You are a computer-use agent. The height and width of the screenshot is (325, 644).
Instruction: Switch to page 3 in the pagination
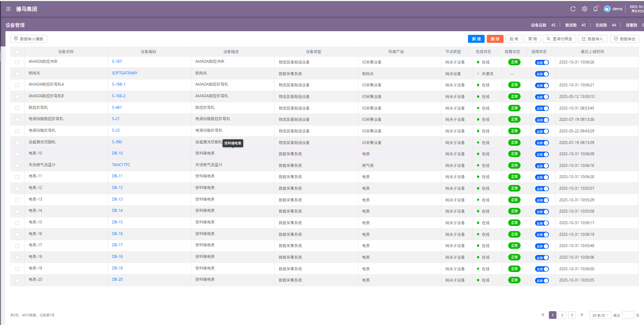point(572,315)
